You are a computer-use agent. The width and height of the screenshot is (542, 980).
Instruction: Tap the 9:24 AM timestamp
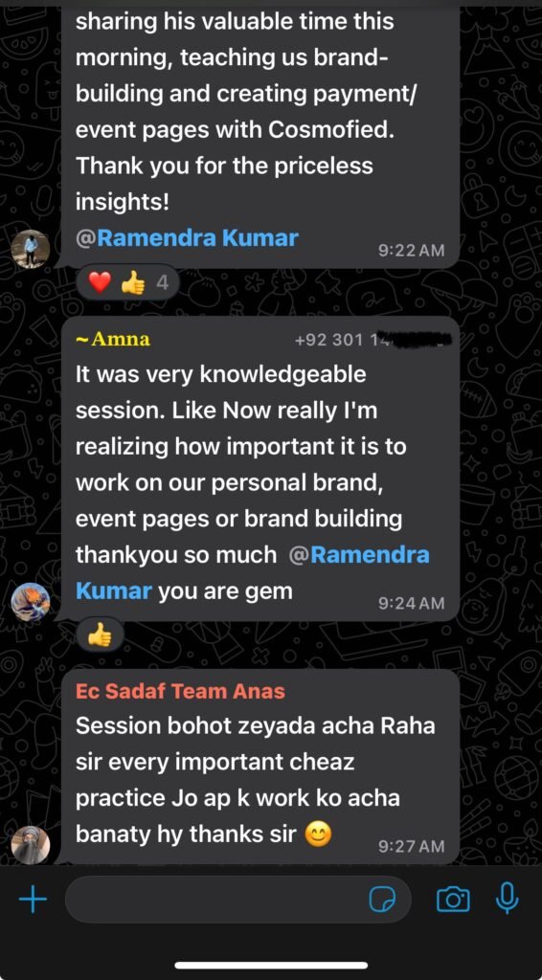click(412, 603)
